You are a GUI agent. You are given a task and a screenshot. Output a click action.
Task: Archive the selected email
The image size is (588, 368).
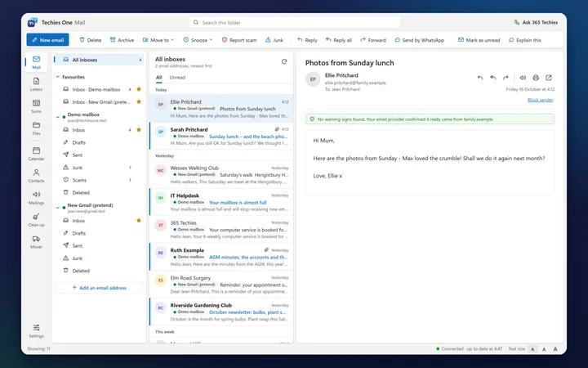122,40
